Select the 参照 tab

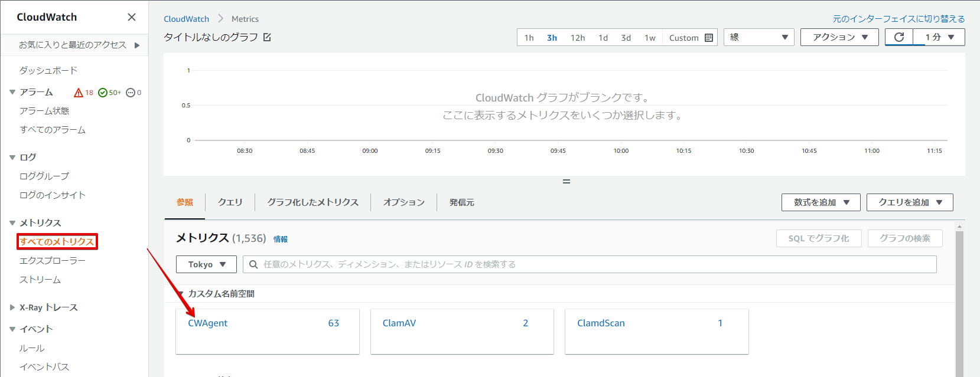[185, 202]
